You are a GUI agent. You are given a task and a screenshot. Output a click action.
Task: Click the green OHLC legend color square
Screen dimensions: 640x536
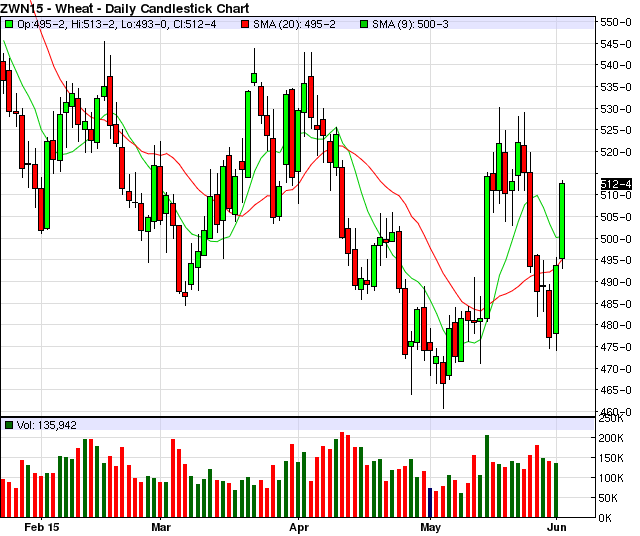click(9, 24)
